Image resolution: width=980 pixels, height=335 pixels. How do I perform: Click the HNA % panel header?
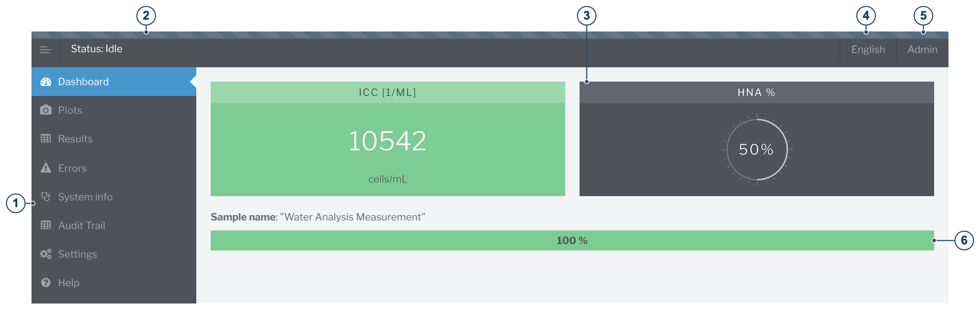[756, 92]
